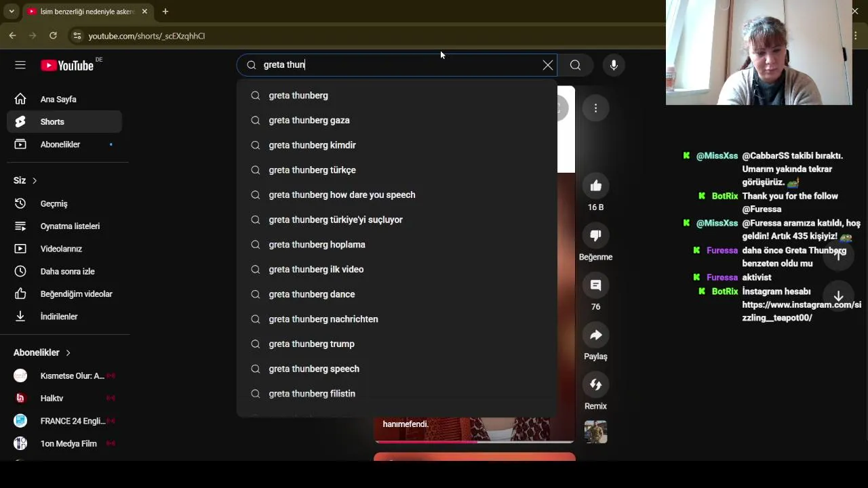The image size is (868, 488).
Task: Run search with the magnifier button
Action: click(575, 65)
